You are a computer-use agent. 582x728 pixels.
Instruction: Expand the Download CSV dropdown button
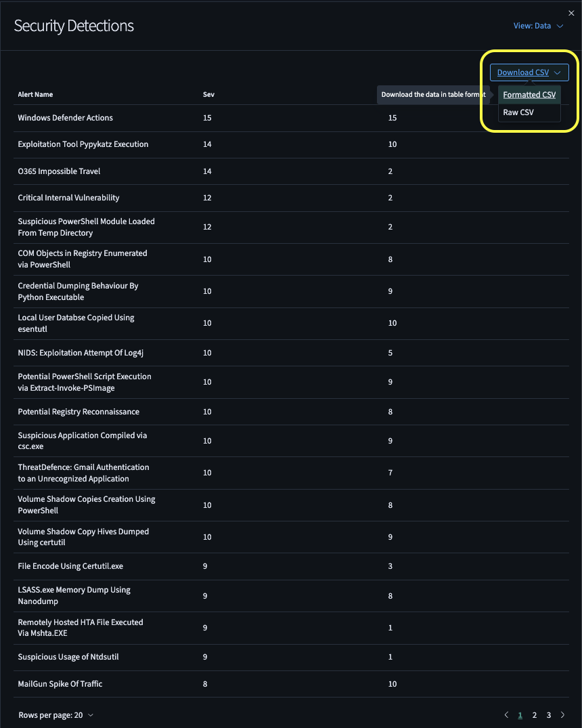tap(529, 72)
